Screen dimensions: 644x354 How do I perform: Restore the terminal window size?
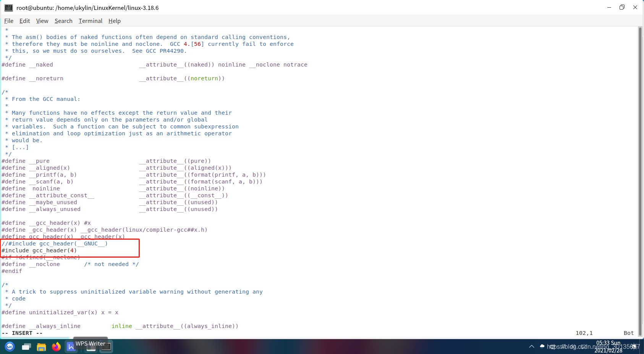(621, 7)
